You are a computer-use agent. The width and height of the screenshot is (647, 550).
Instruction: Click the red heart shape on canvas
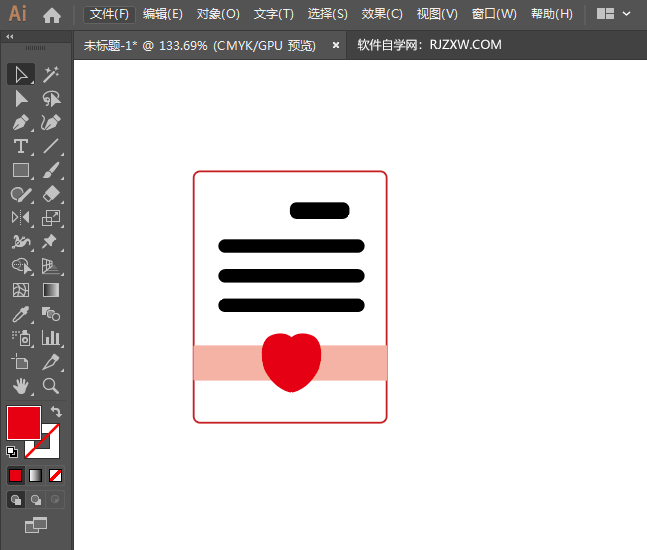pos(291,362)
